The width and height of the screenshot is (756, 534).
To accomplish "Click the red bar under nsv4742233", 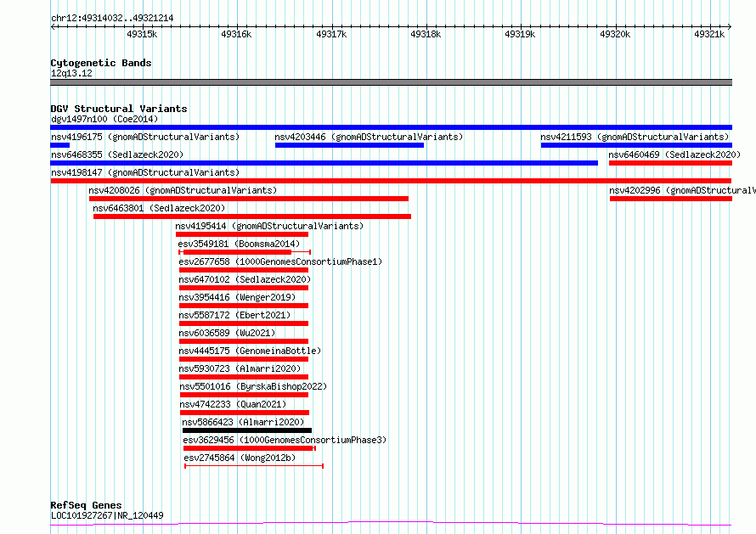I will (245, 413).
